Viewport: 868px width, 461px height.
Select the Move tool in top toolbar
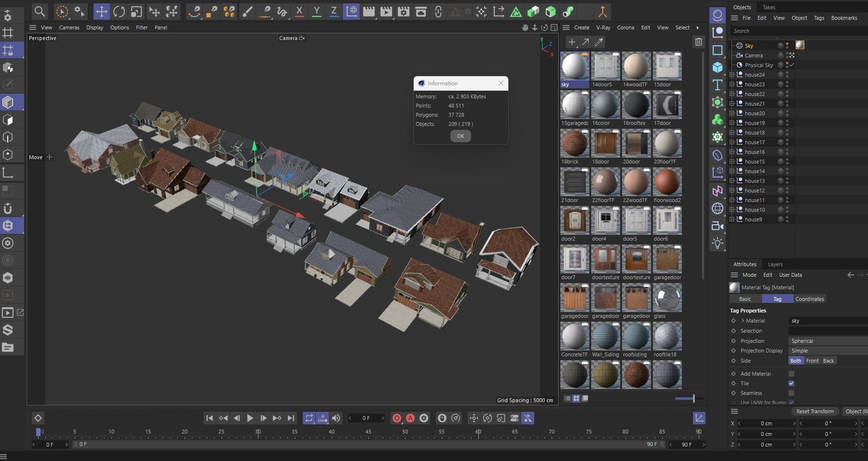(101, 11)
